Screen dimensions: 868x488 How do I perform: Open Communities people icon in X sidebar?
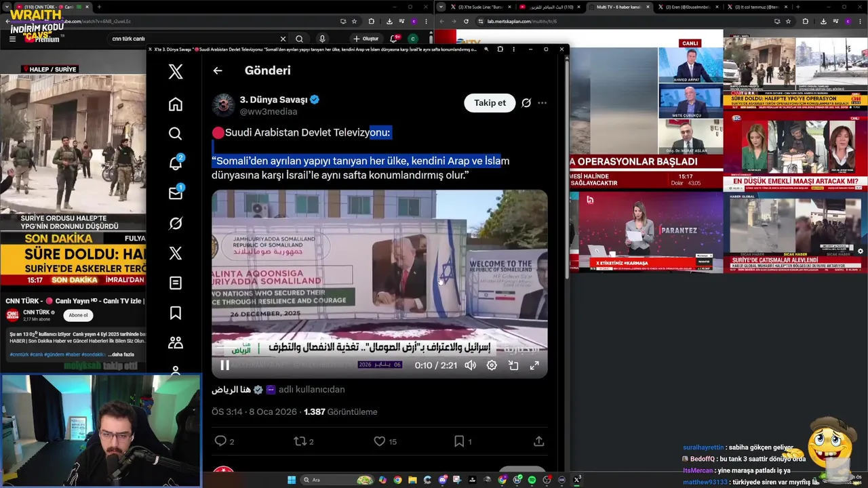(176, 342)
